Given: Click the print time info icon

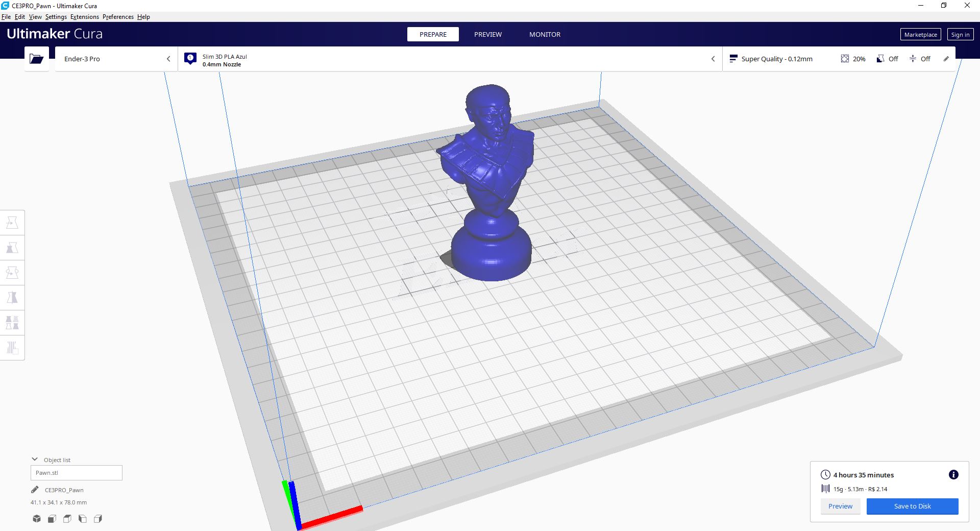Looking at the screenshot, I should 953,474.
